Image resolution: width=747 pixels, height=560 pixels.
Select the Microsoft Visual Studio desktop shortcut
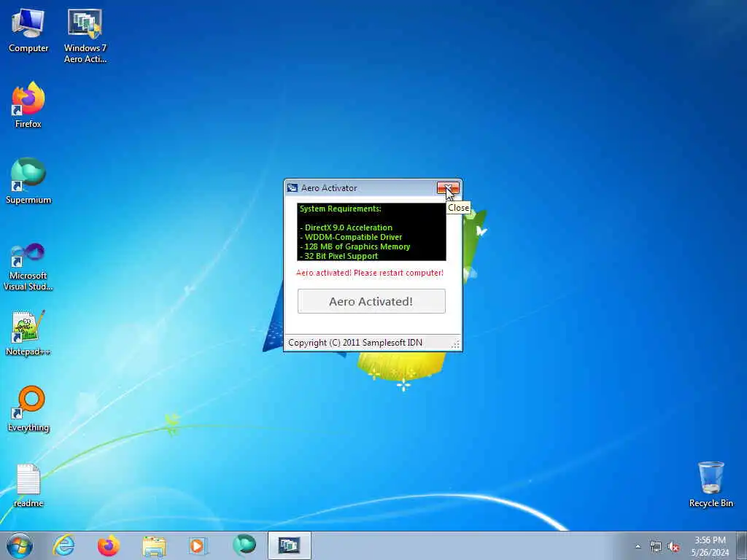click(x=28, y=267)
